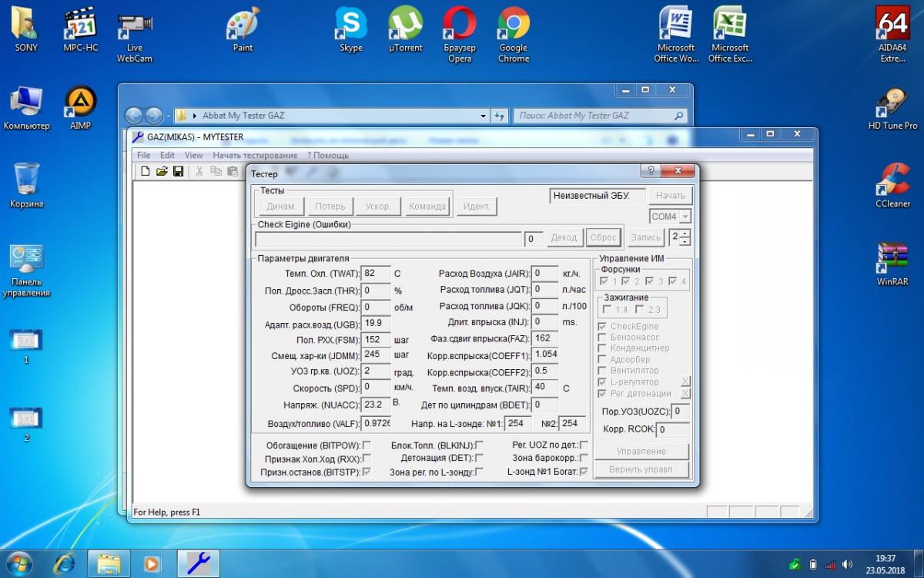Click the Open folder icon in MYTESTER toolbar
The height and width of the screenshot is (578, 924).
tap(162, 171)
